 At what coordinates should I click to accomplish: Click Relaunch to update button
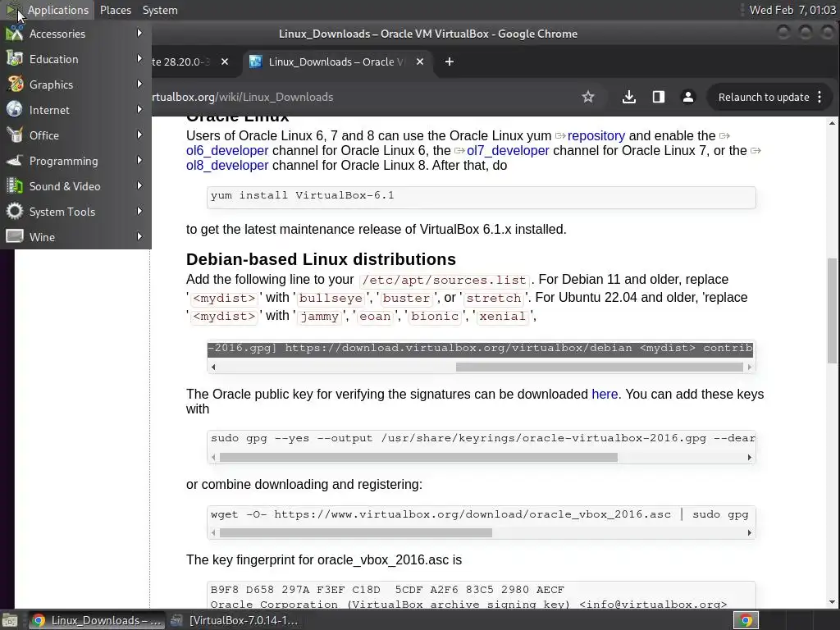point(764,97)
